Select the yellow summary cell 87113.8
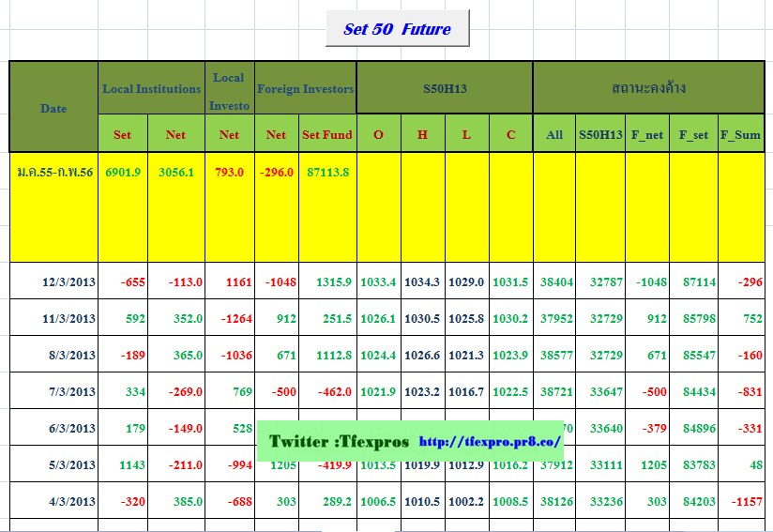Screen dimensions: 773x532 pyautogui.click(x=327, y=173)
